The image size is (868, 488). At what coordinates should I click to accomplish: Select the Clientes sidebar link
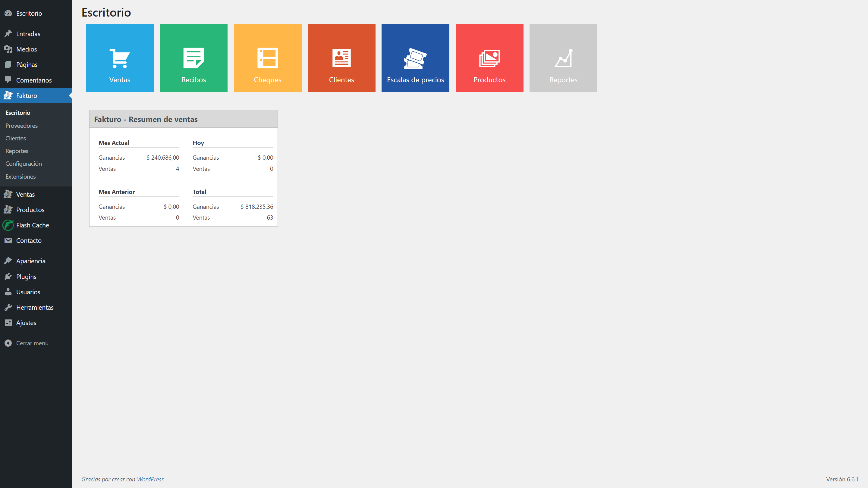point(15,138)
